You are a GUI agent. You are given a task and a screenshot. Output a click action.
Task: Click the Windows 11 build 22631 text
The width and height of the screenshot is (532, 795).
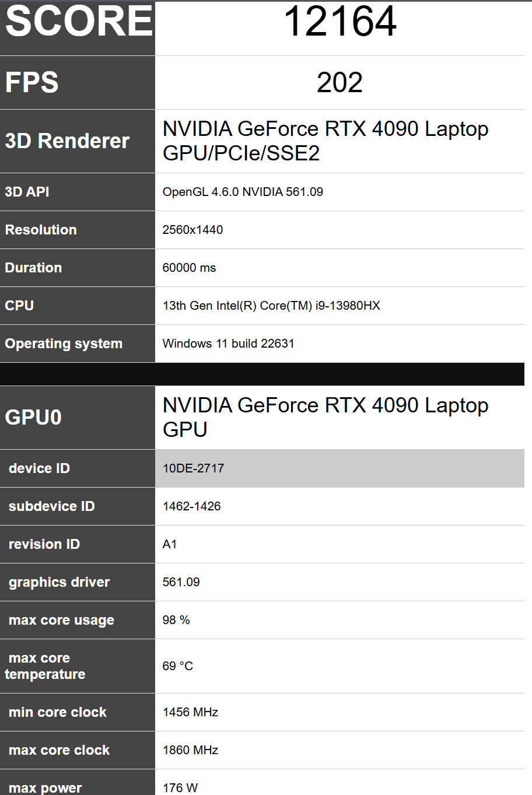click(228, 344)
